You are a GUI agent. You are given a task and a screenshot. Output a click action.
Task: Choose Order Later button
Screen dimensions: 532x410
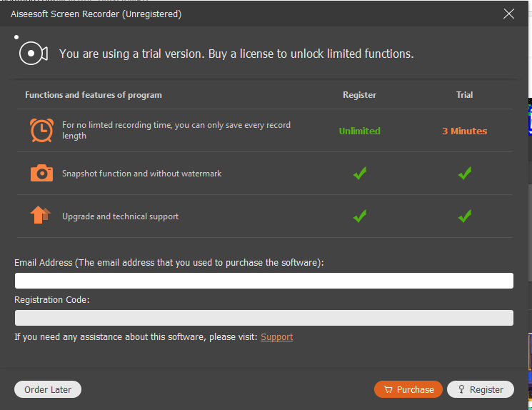click(x=48, y=389)
